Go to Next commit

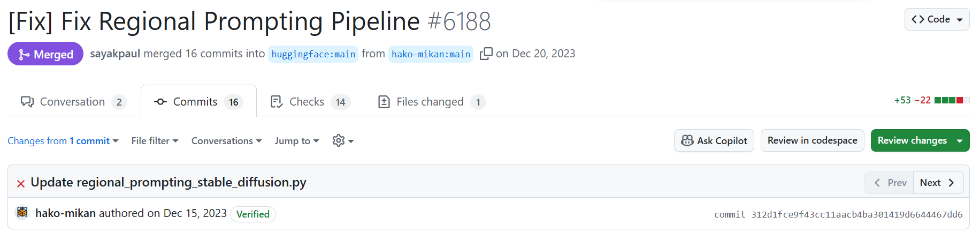click(938, 183)
